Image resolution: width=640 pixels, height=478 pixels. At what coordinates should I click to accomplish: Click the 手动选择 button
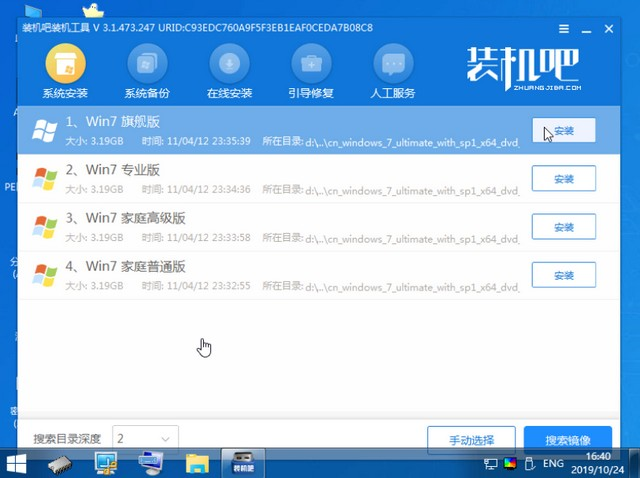(x=471, y=439)
